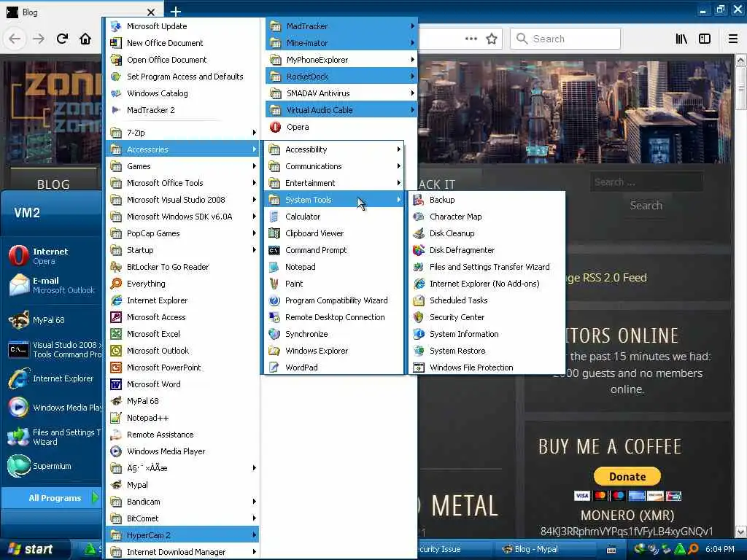Image resolution: width=747 pixels, height=560 pixels.
Task: Open WordPad from Accessories
Action: (333, 367)
